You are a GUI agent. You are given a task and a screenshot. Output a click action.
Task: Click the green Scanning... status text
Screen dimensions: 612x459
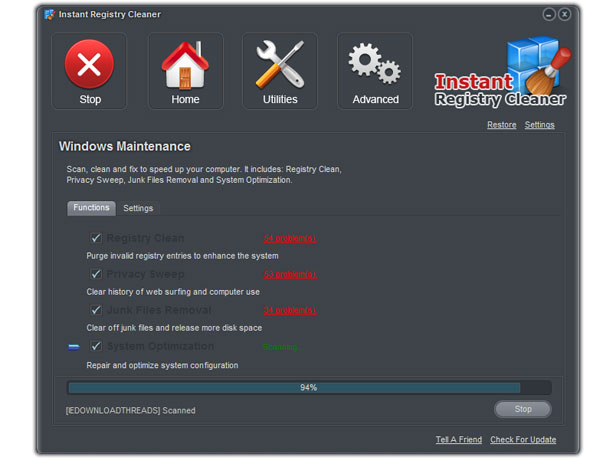coord(282,347)
